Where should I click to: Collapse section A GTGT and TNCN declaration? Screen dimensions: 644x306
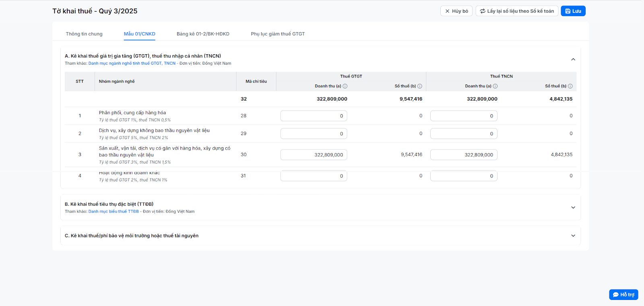(x=573, y=60)
